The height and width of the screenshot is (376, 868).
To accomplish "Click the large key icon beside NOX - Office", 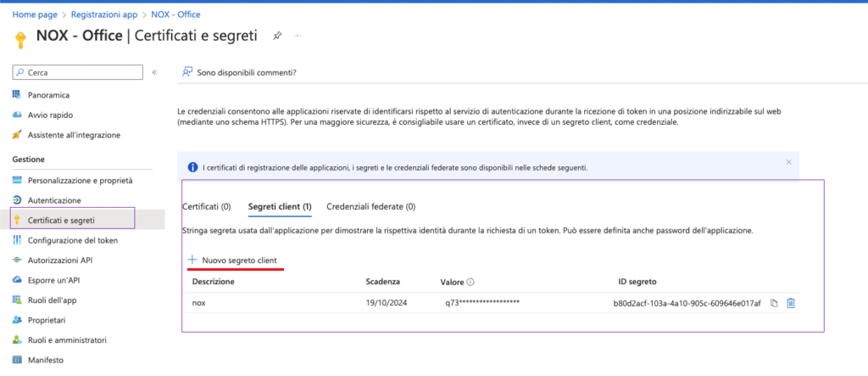I will pyautogui.click(x=20, y=39).
